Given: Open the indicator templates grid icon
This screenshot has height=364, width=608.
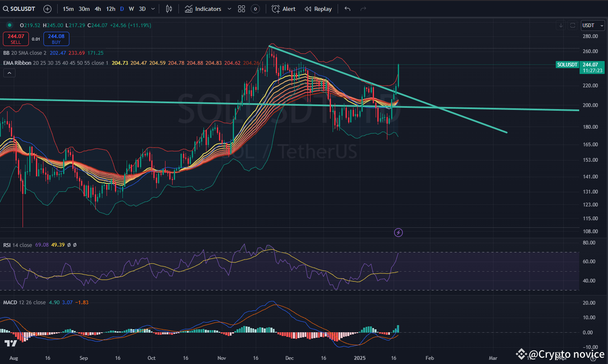Looking at the screenshot, I should click(x=242, y=9).
